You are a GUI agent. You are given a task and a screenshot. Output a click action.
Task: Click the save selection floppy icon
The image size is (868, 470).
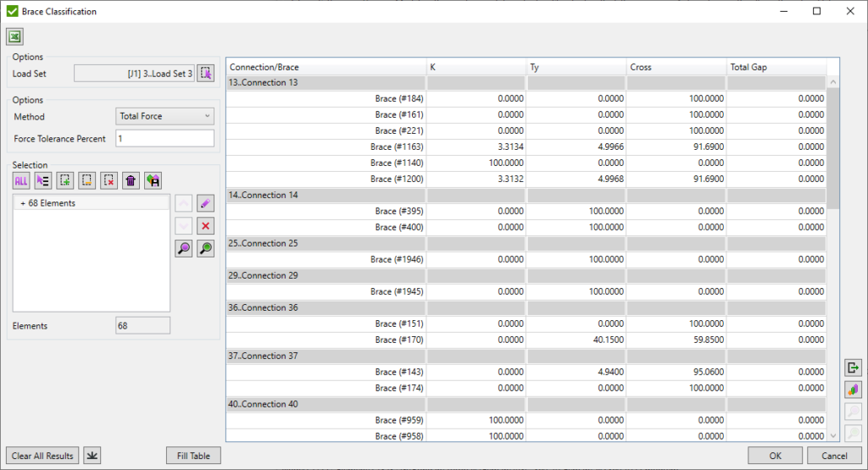tap(153, 180)
